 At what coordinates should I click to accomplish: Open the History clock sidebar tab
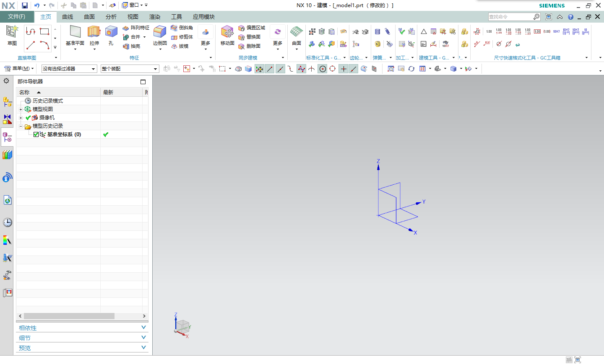7,222
